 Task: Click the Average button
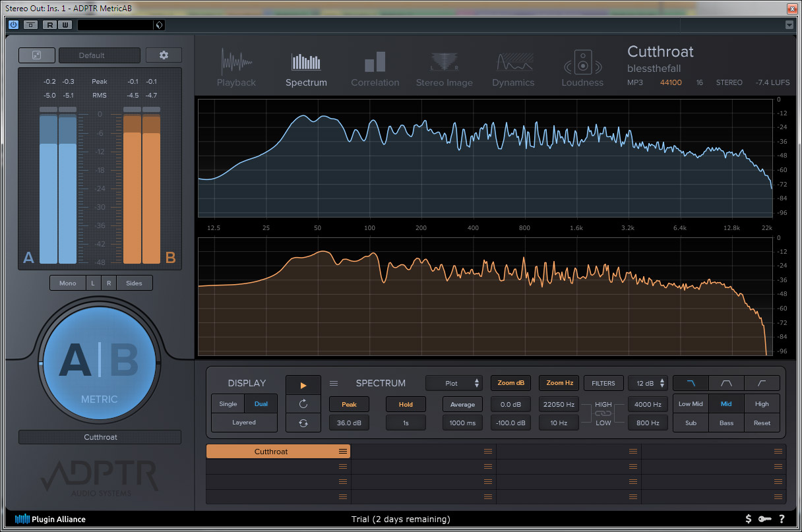coord(462,404)
